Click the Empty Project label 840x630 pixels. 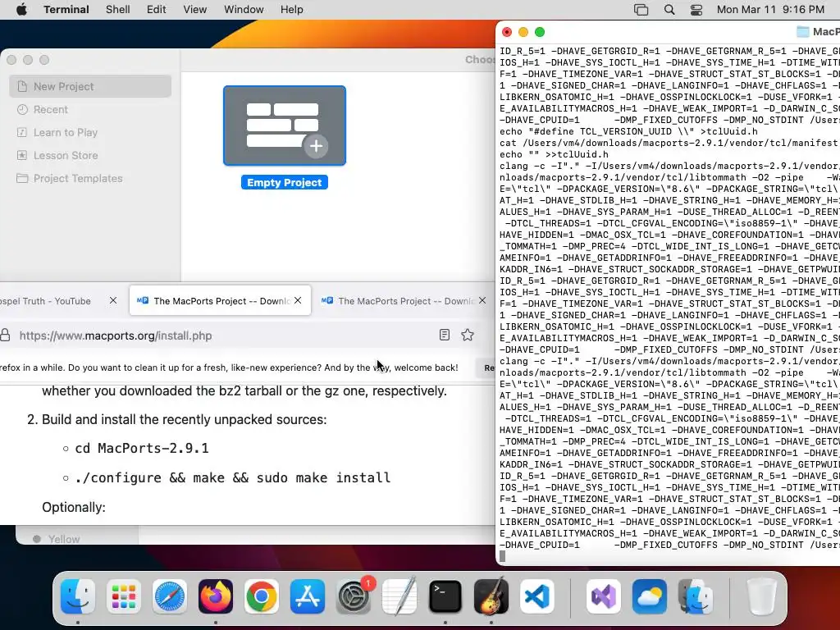[285, 182]
